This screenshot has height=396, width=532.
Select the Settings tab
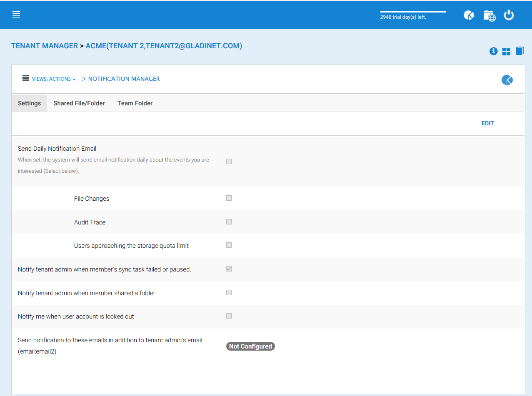pyautogui.click(x=29, y=103)
